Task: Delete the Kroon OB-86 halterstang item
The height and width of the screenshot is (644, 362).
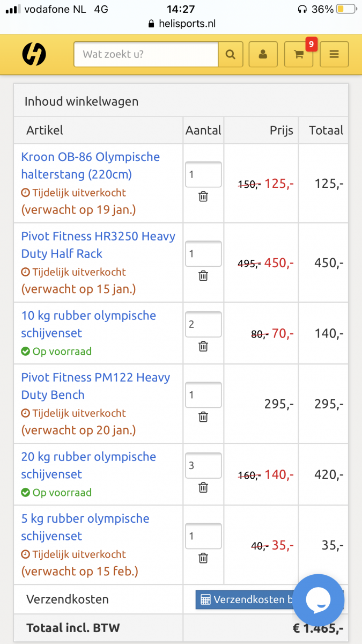Action: click(x=203, y=197)
